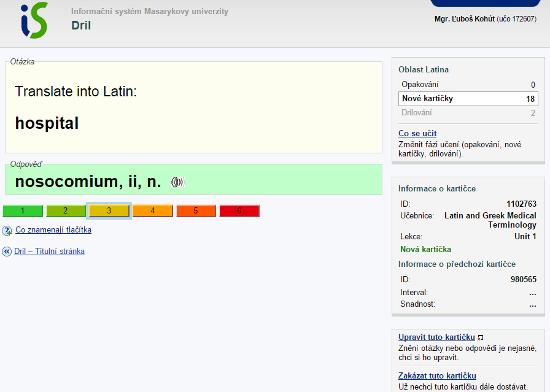Viewport: 550px width, 392px height.
Task: Click the back arrow icon beside Dril – Titulní stránka
Action: click(x=7, y=251)
